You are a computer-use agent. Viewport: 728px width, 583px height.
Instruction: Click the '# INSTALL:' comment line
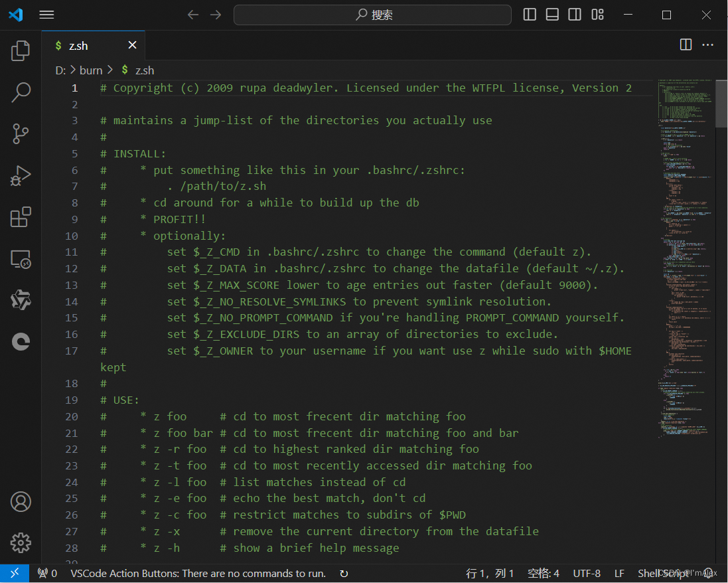click(133, 154)
